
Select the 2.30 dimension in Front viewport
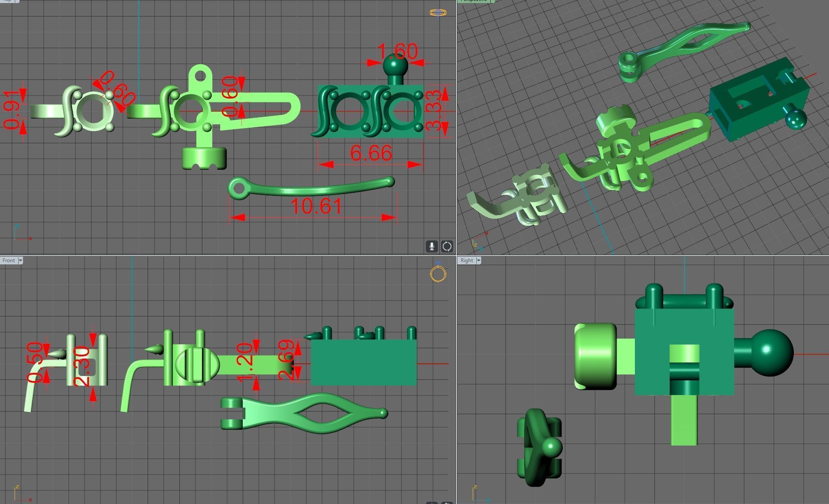pyautogui.click(x=82, y=367)
